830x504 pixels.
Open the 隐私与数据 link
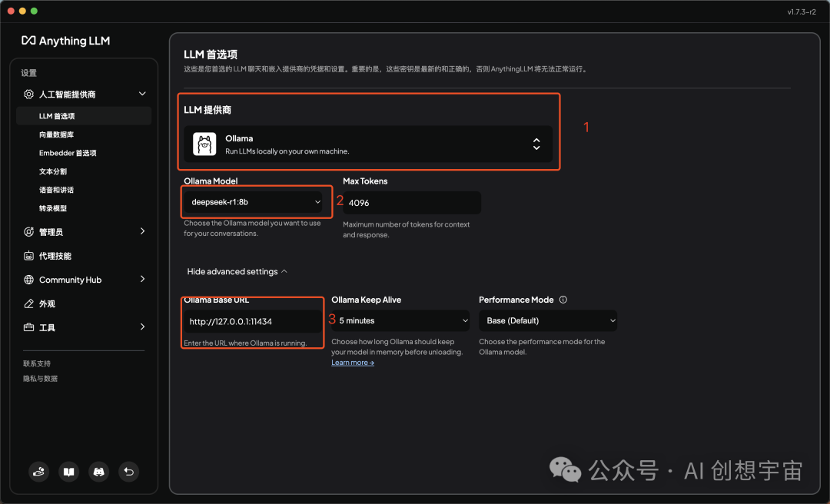[x=40, y=379]
